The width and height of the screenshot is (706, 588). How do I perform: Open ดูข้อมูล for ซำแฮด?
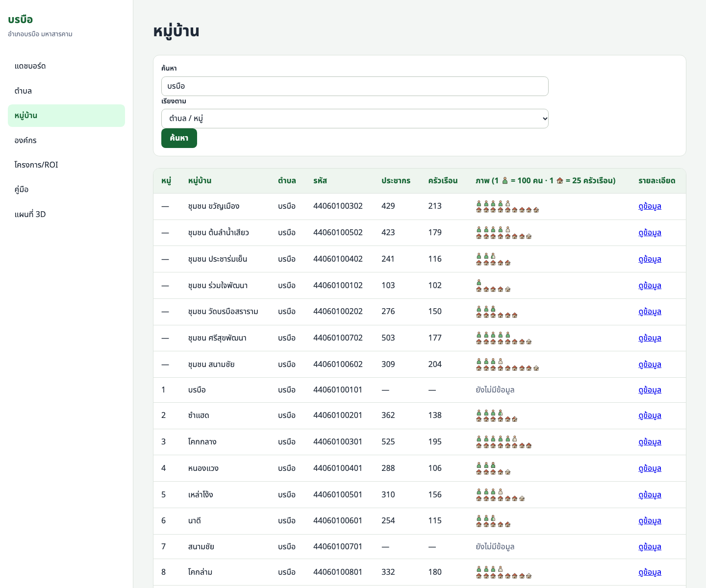click(x=650, y=416)
